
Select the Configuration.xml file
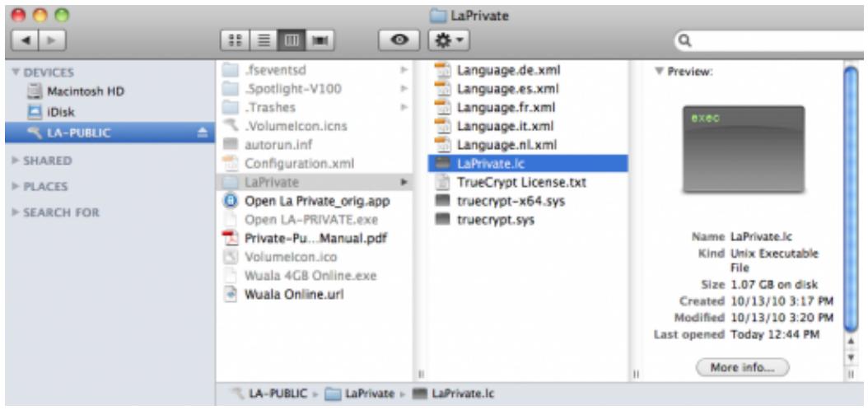(x=315, y=164)
